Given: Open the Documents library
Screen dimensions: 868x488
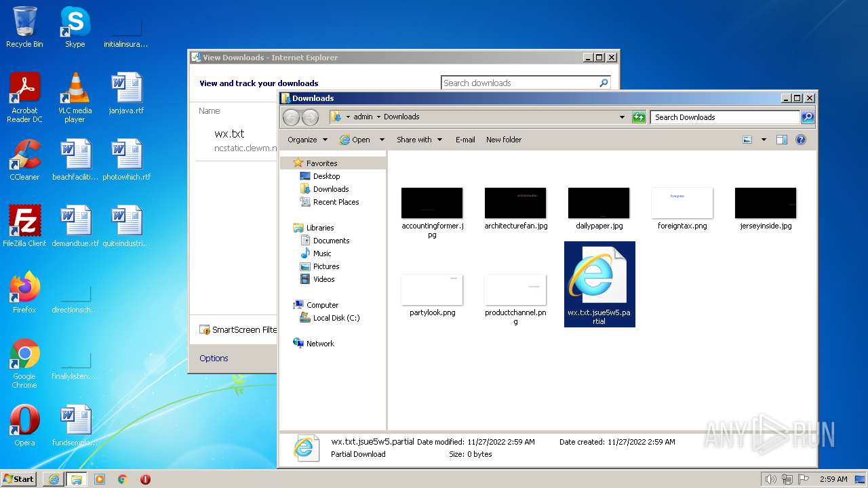Looking at the screenshot, I should click(331, 241).
